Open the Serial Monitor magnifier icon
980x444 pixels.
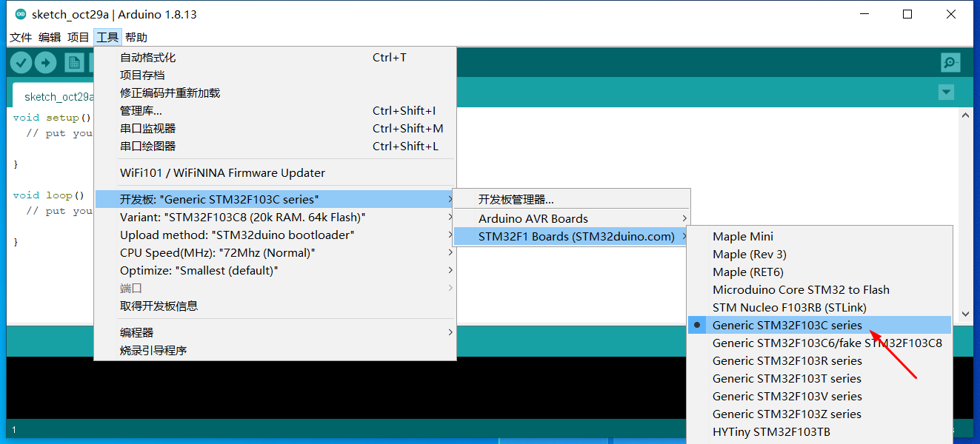pyautogui.click(x=950, y=63)
